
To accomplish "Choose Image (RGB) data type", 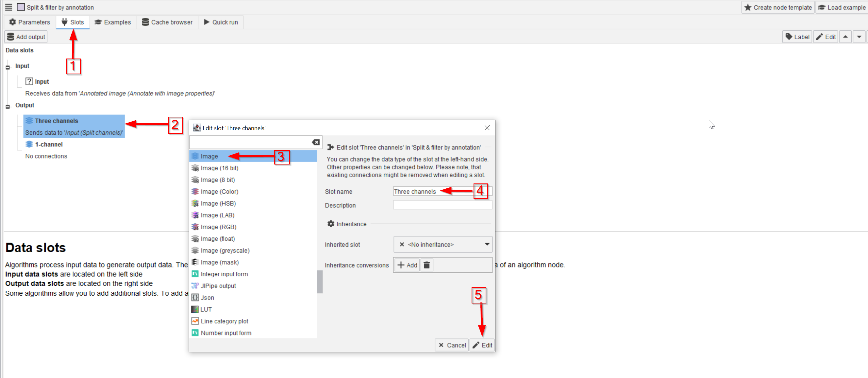I will [218, 227].
